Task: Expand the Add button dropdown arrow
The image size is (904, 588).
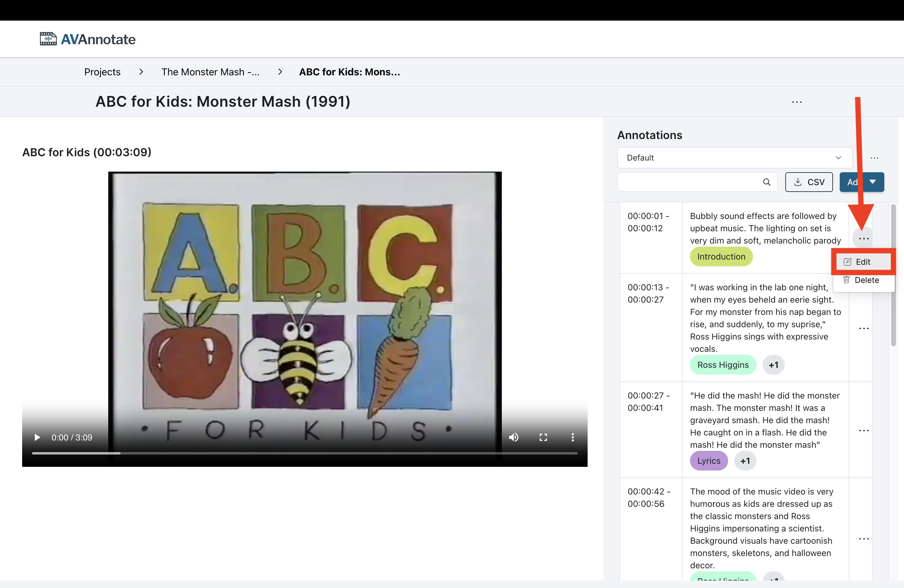Action: (x=873, y=182)
